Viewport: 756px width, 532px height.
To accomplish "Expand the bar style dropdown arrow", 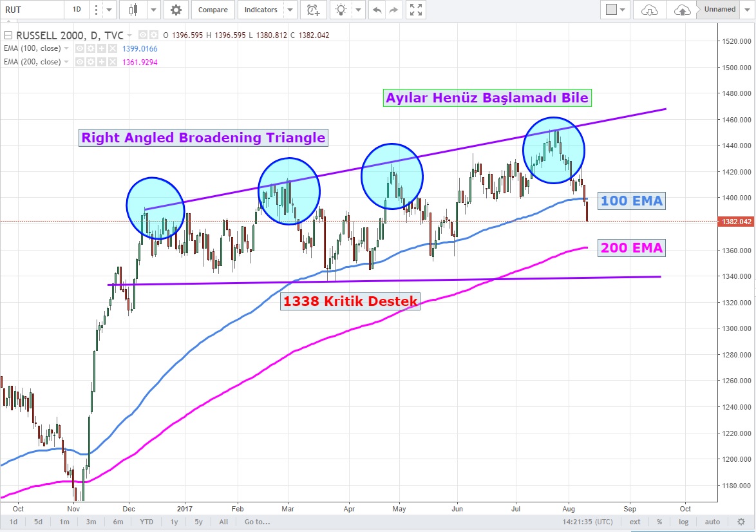I will (x=153, y=10).
